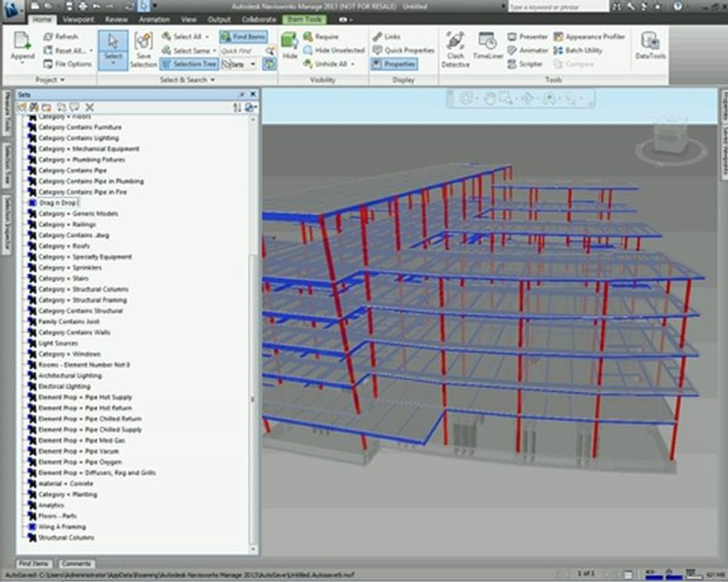This screenshot has width=728, height=582.
Task: Click the Print icon in quick access toolbar
Action: 83,6
